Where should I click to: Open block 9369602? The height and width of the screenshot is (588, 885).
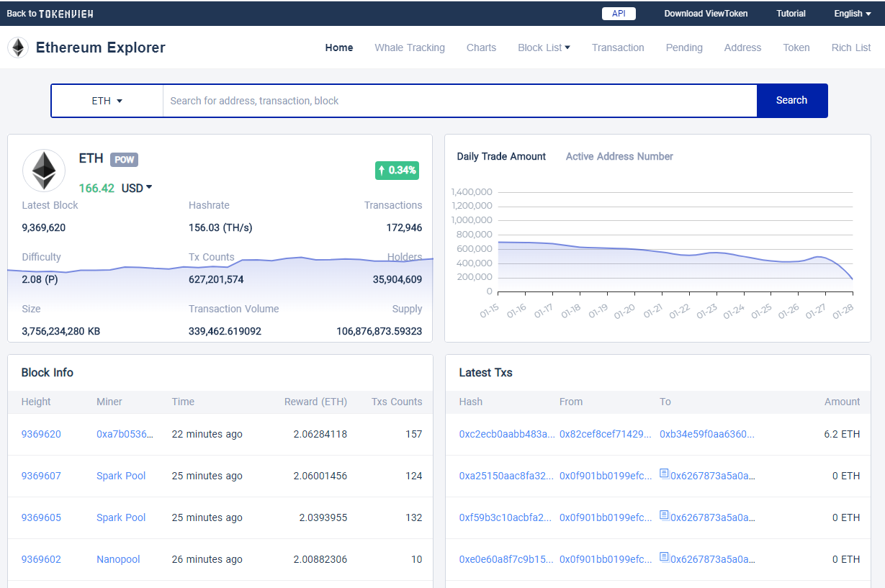pos(41,559)
